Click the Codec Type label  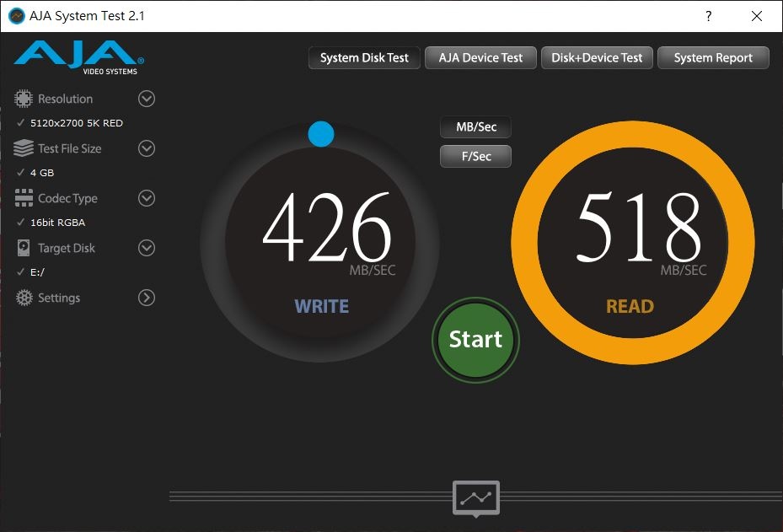pyautogui.click(x=68, y=198)
